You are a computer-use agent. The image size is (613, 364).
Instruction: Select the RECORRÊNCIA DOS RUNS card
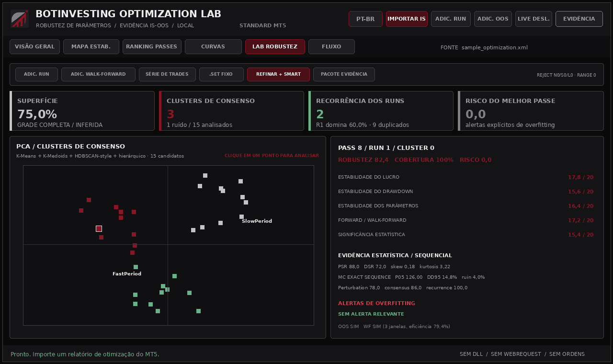coord(381,111)
